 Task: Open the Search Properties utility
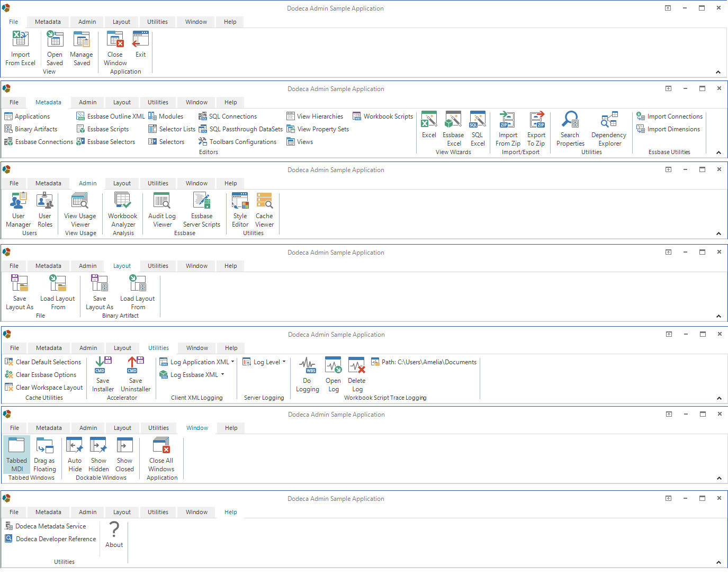coord(570,129)
